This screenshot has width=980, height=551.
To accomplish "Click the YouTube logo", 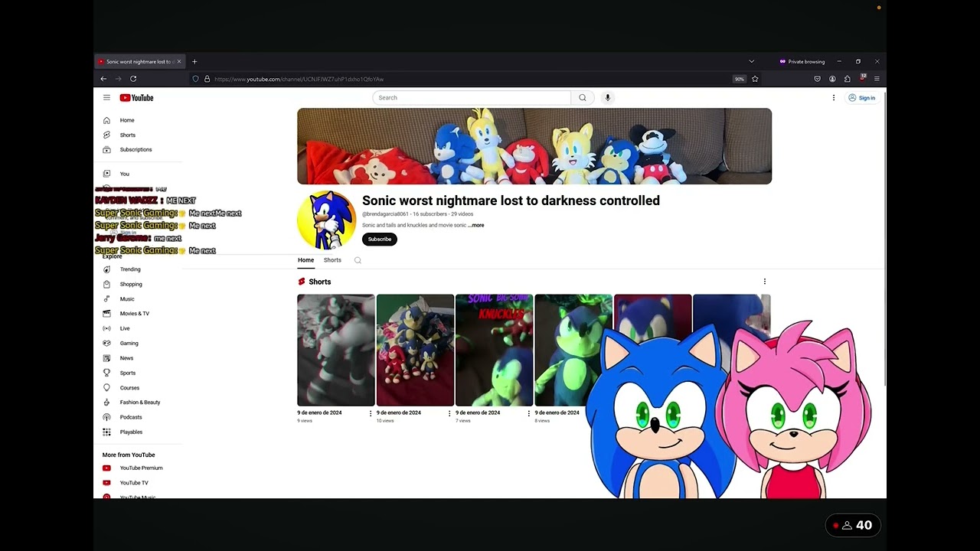I will tap(136, 98).
